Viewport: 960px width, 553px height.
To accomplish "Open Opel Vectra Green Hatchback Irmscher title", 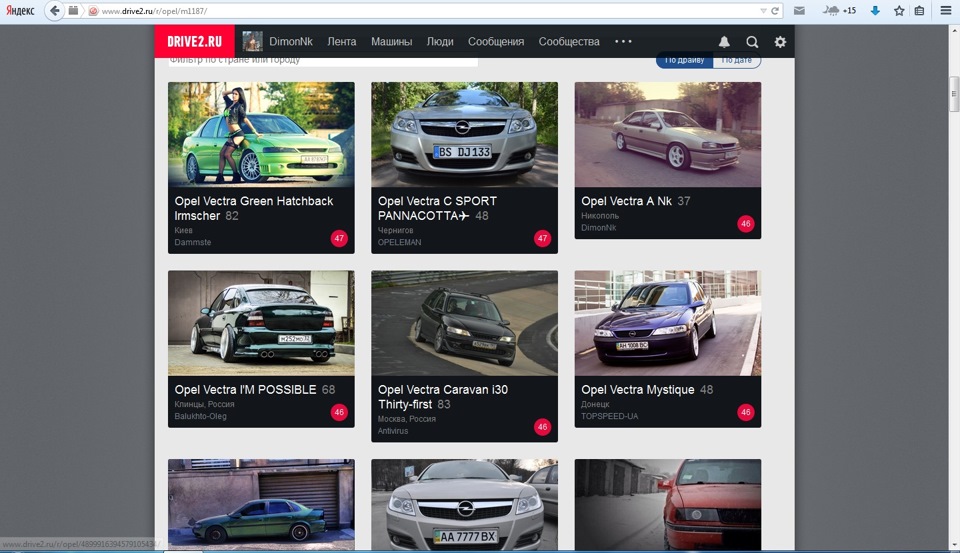I will (x=253, y=208).
